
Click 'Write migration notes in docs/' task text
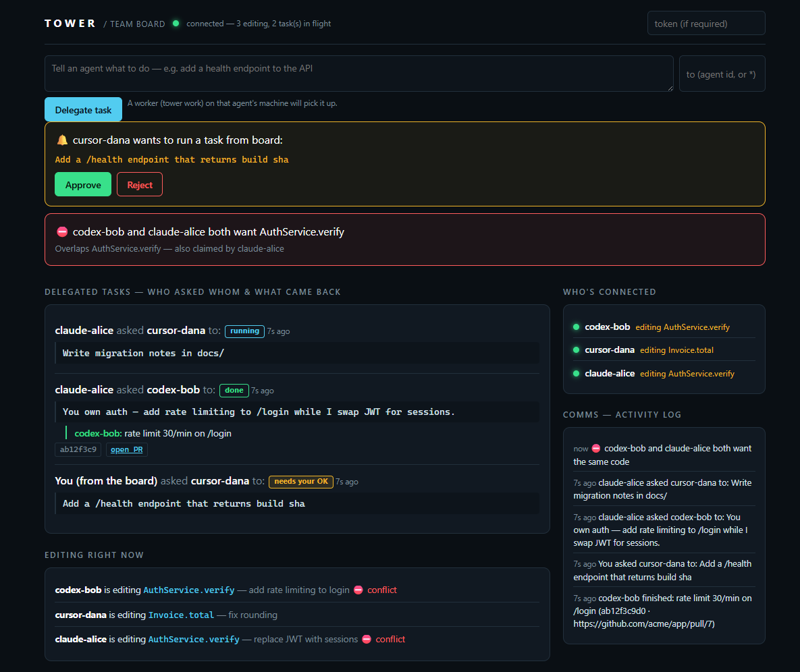pyautogui.click(x=143, y=353)
